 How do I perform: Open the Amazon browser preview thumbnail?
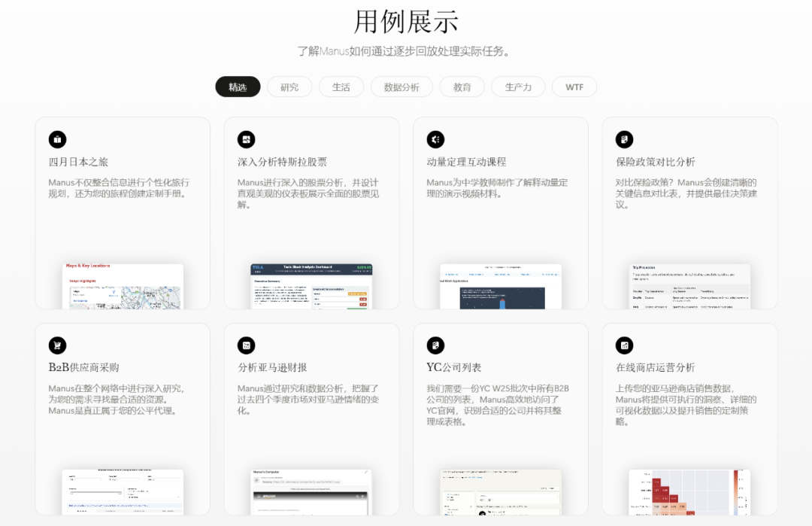pos(312,492)
